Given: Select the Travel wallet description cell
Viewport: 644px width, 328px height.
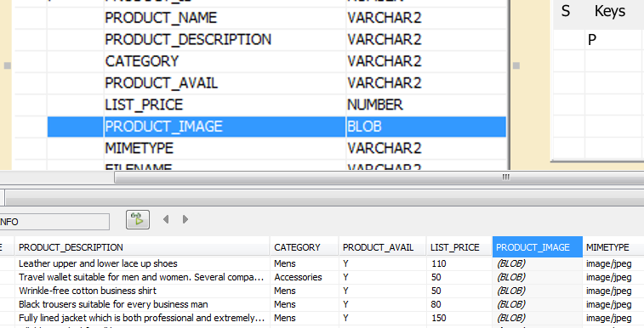Looking at the screenshot, I should pos(142,277).
